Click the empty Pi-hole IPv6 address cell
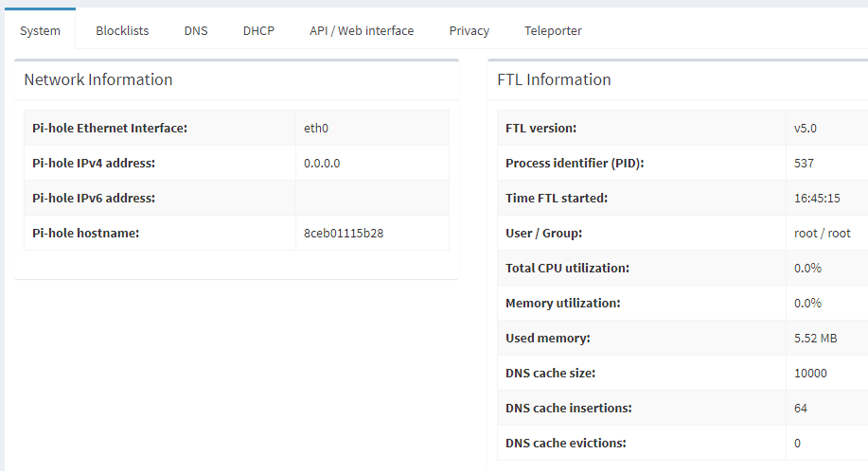This screenshot has width=868, height=471. (x=371, y=198)
